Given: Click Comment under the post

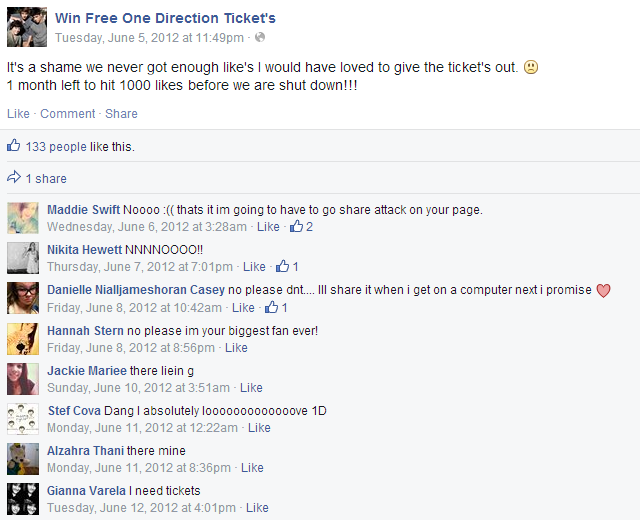Looking at the screenshot, I should click(x=67, y=113).
